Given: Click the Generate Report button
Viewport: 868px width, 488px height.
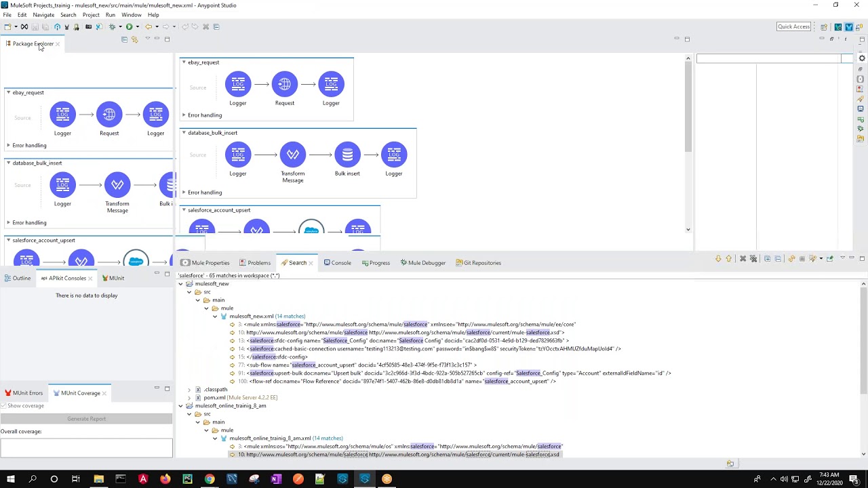Looking at the screenshot, I should (87, 419).
